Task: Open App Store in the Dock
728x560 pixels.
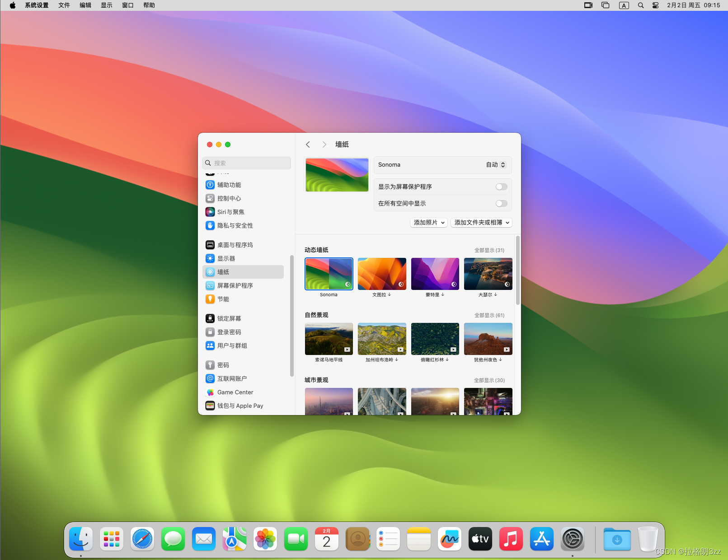Action: tap(542, 539)
